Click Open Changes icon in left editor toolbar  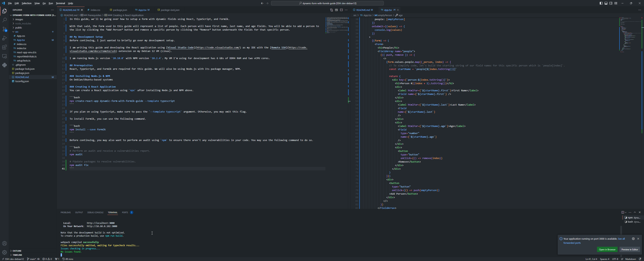tap(332, 10)
